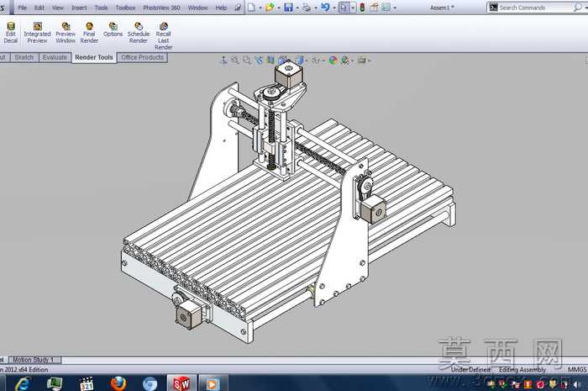Screen dimensions: 588x391
Task: Rebuild the model with the traffic light icon
Action: (362, 7)
